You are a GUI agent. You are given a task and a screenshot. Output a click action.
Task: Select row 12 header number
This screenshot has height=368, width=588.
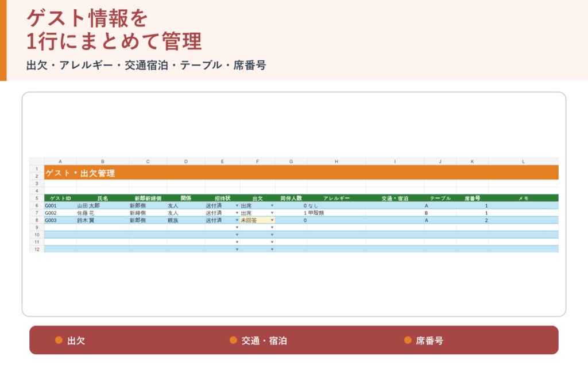pos(37,250)
